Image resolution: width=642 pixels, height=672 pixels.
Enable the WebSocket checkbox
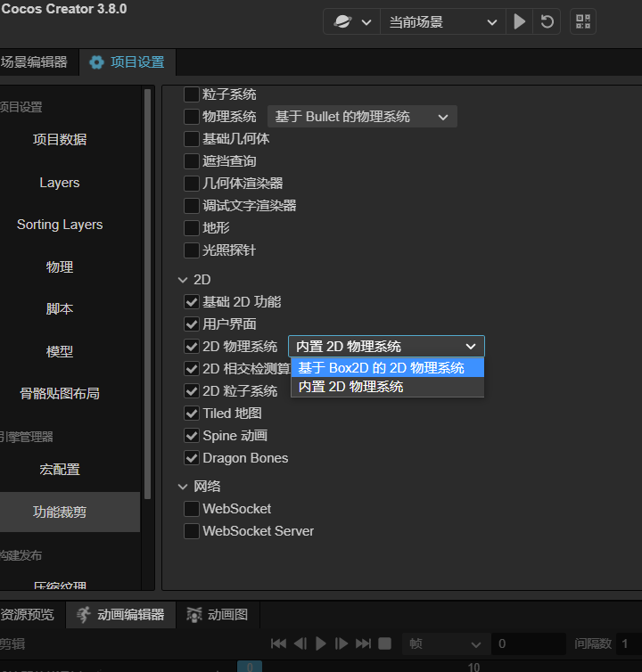coord(192,509)
